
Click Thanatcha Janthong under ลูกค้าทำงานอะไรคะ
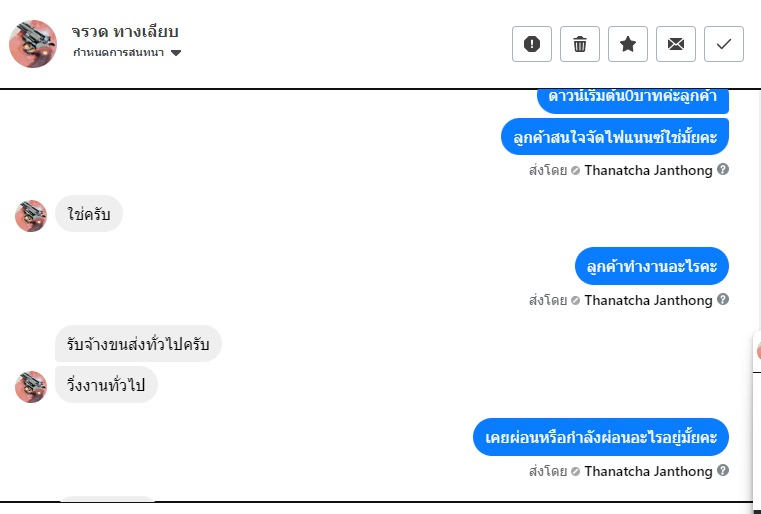pos(648,300)
